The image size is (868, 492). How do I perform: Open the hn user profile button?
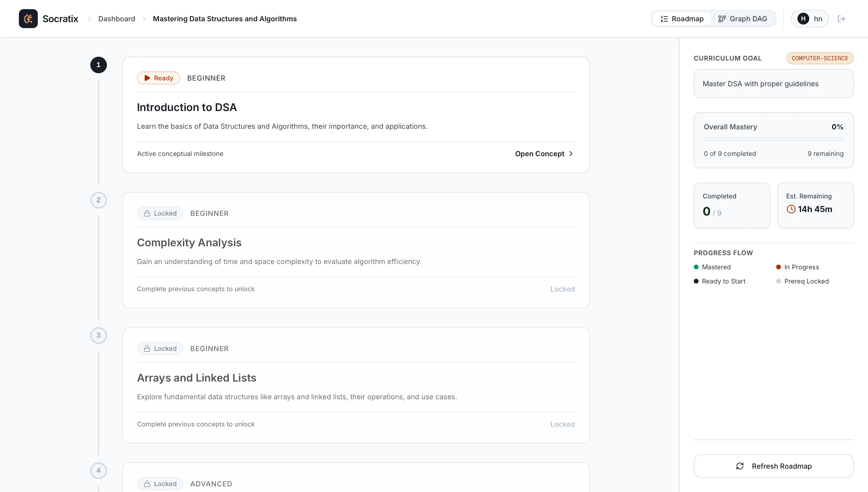coord(810,19)
